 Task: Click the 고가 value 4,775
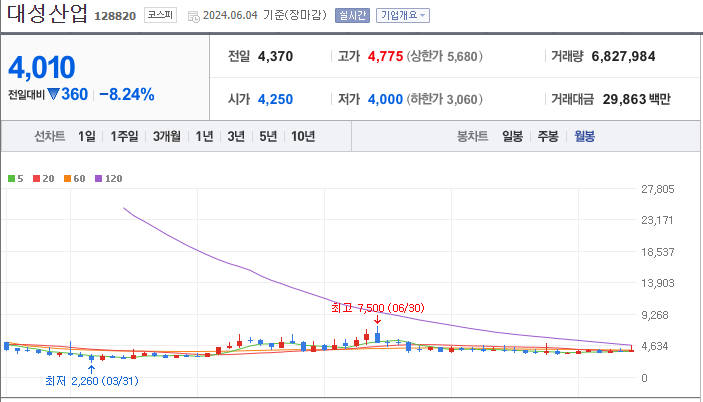click(385, 56)
